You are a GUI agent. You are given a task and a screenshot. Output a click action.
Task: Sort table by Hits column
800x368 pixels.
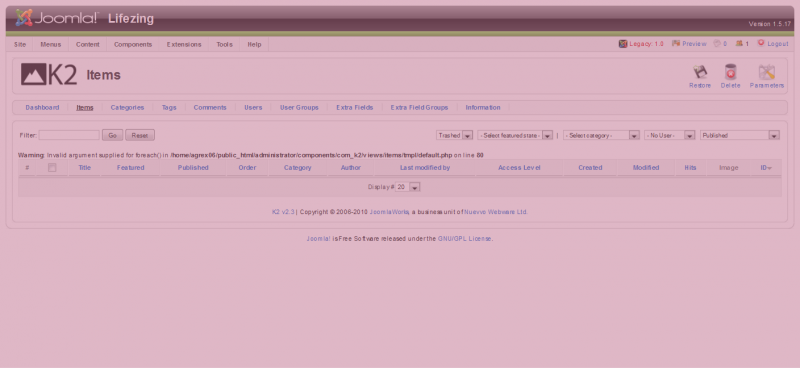(x=690, y=168)
